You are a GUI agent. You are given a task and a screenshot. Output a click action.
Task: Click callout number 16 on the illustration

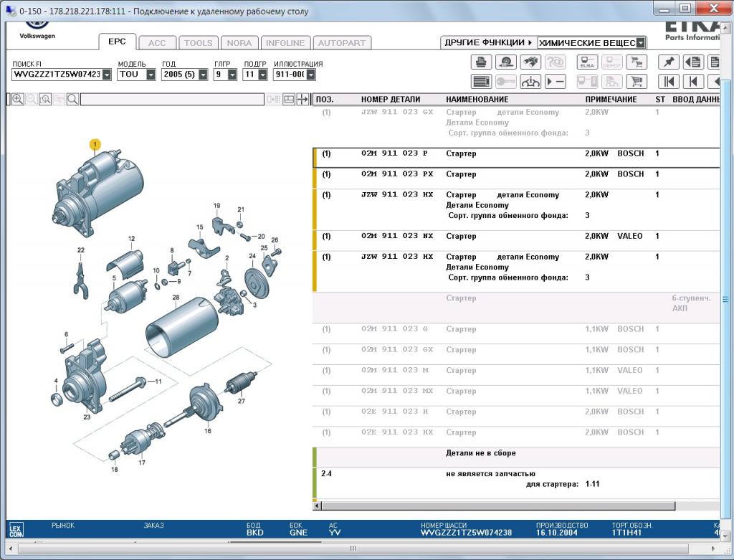click(x=207, y=431)
